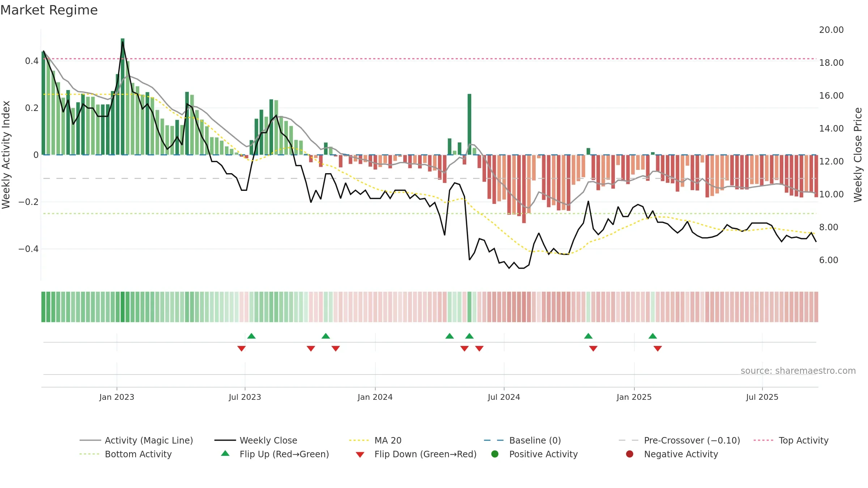Toggle Pre-Crossover (−0.10) legend entry

pyautogui.click(x=679, y=440)
